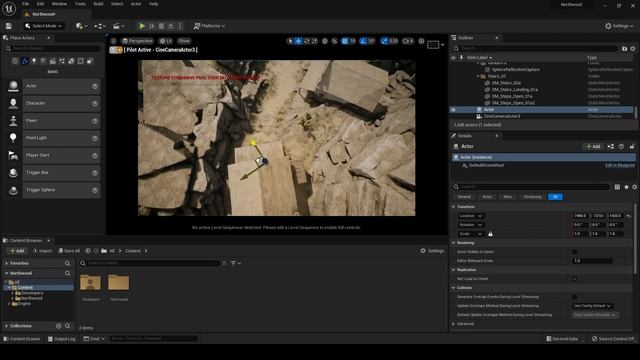Open the Outliner settings gear icon
The width and height of the screenshot is (640, 360).
633,49
